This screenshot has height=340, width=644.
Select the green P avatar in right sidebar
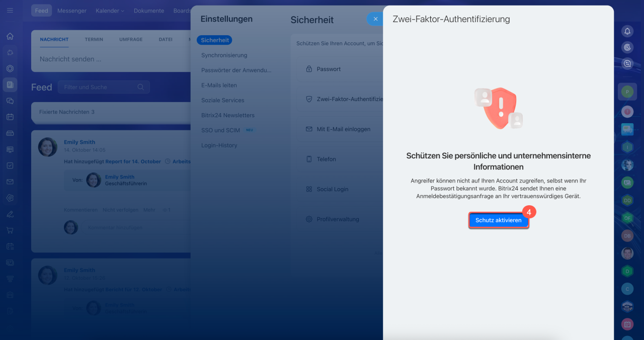click(x=627, y=92)
